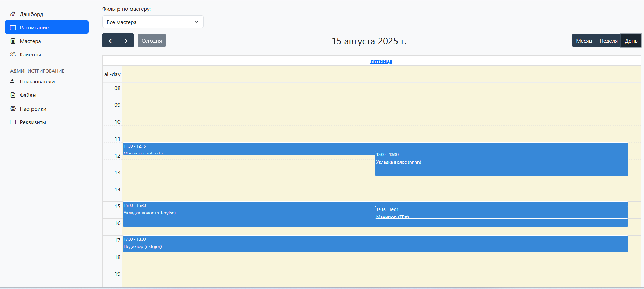Click the Клиенты people icon

[x=13, y=54]
